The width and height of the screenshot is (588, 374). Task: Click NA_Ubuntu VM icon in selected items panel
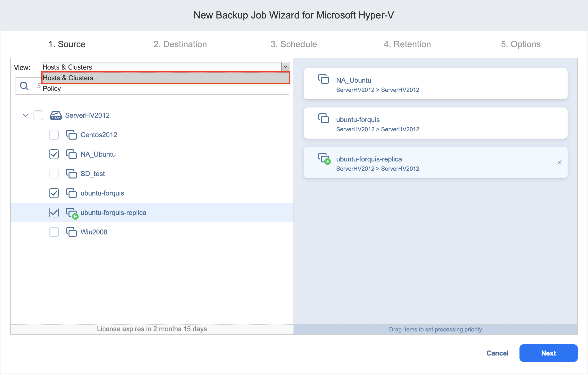324,79
